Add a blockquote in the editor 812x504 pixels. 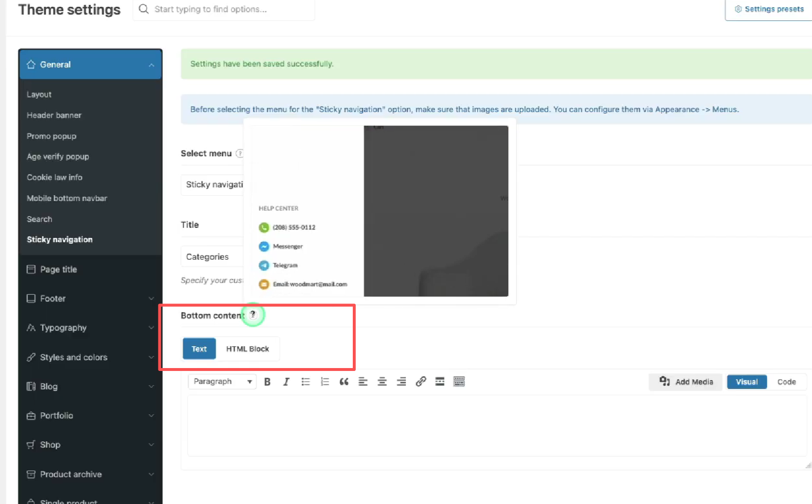pos(344,382)
